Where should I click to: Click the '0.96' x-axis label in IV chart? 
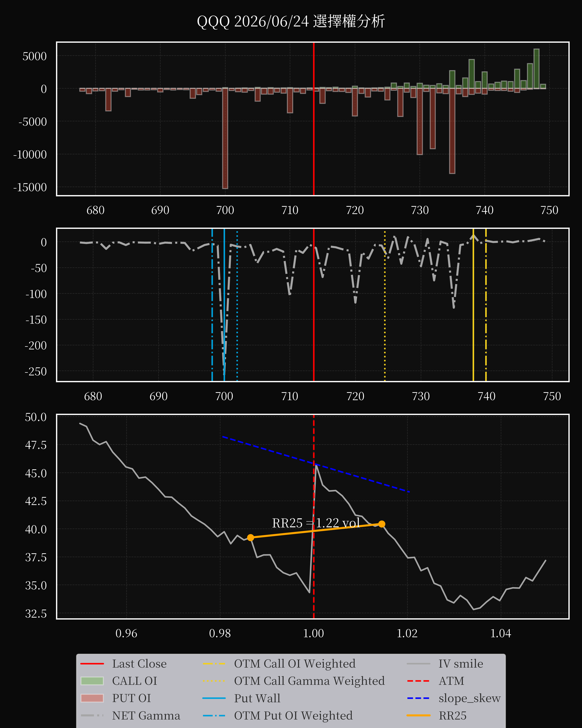[x=127, y=633]
